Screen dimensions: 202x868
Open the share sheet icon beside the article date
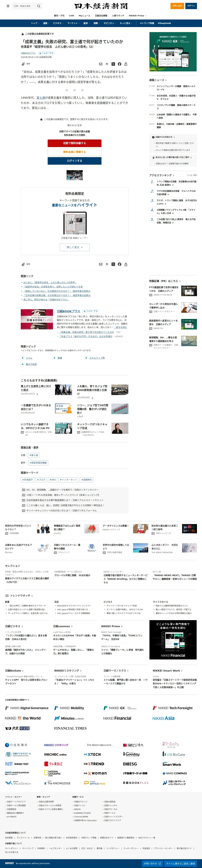(126, 64)
